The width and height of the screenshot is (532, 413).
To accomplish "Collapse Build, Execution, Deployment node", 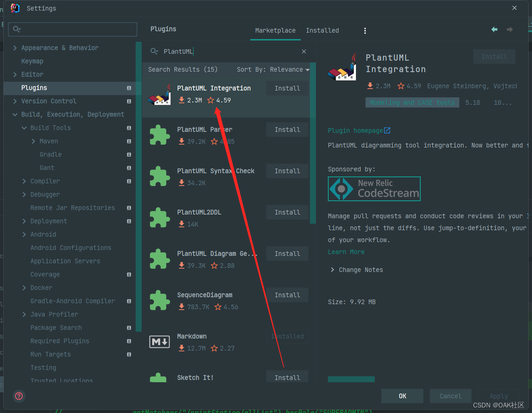I will (15, 114).
